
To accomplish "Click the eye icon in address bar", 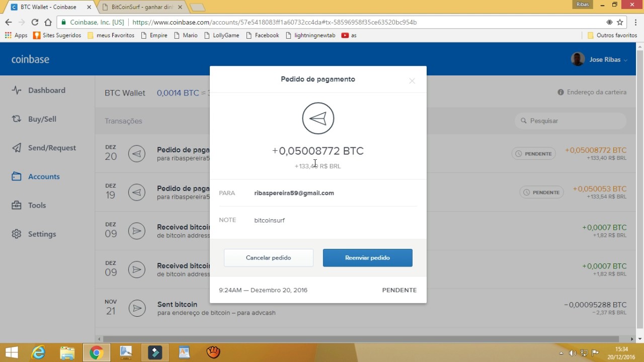I will (x=609, y=22).
